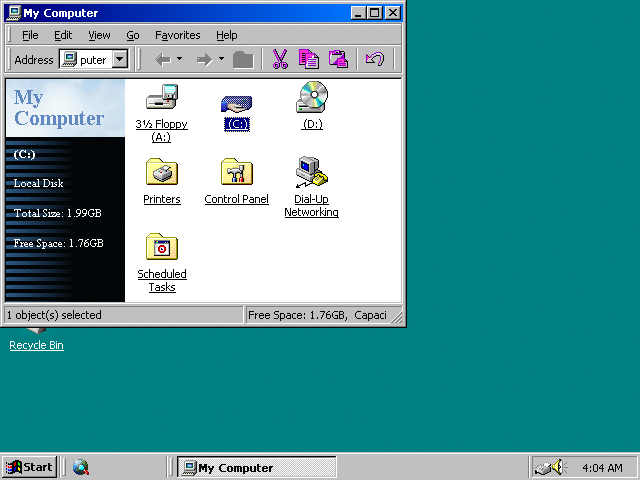Open the View menu
Screen dimensions: 640x480
(x=99, y=36)
